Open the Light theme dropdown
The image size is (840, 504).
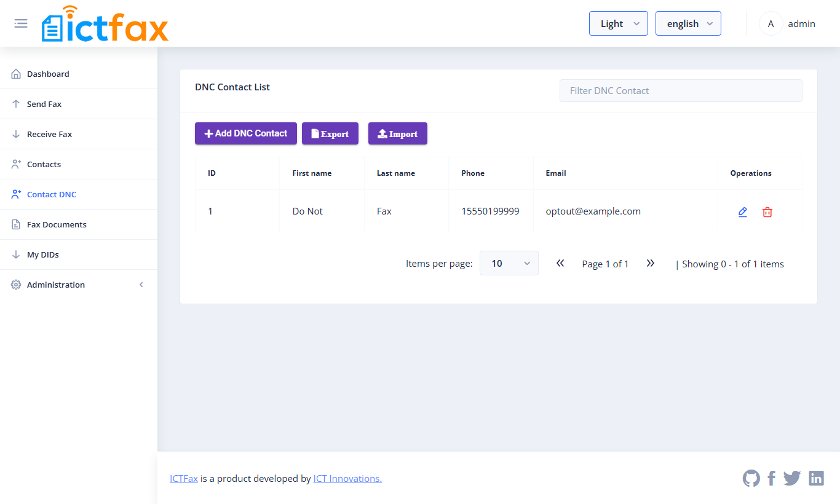(x=619, y=23)
